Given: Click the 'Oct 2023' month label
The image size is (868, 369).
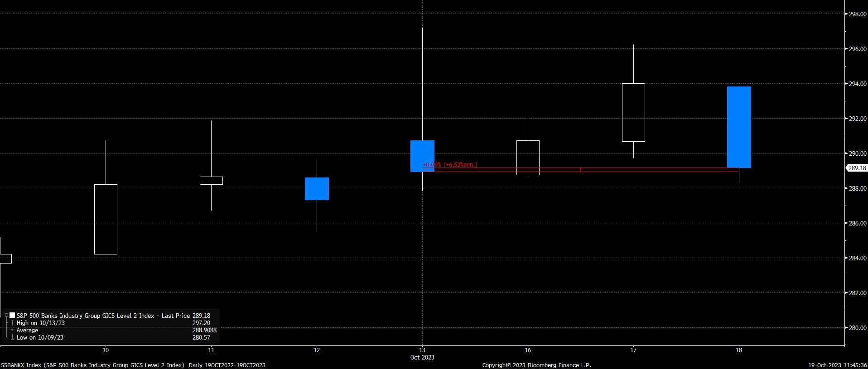Looking at the screenshot, I should pyautogui.click(x=422, y=357).
